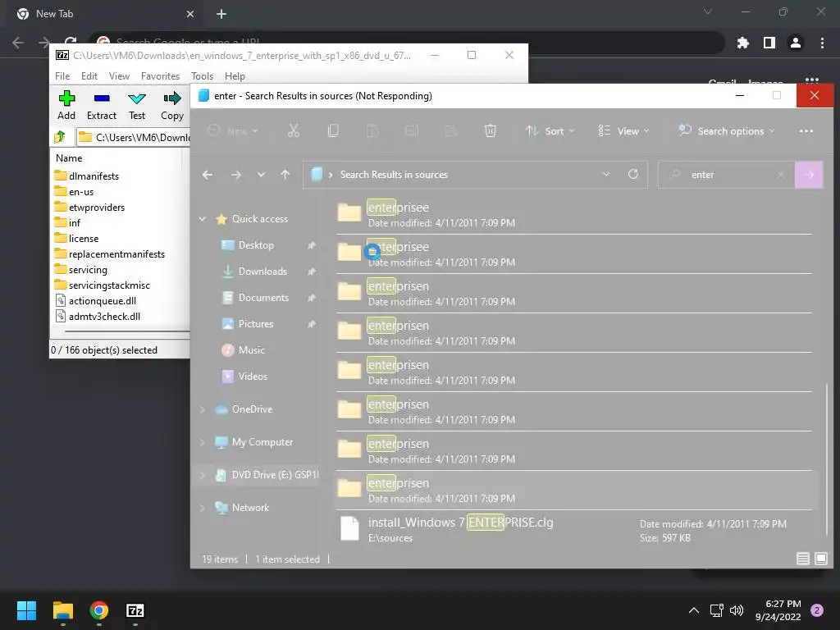840x630 pixels.
Task: Click the 7-Zip up-folder icon
Action: coord(60,137)
